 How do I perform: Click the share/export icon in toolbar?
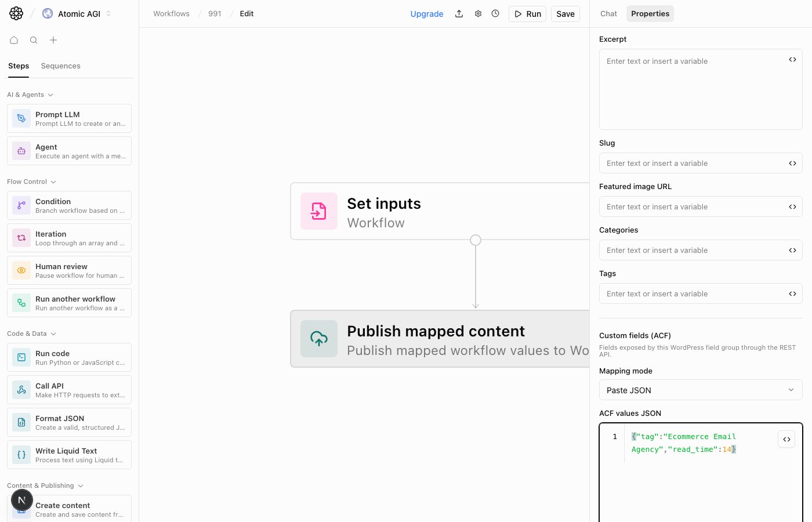[x=459, y=13]
